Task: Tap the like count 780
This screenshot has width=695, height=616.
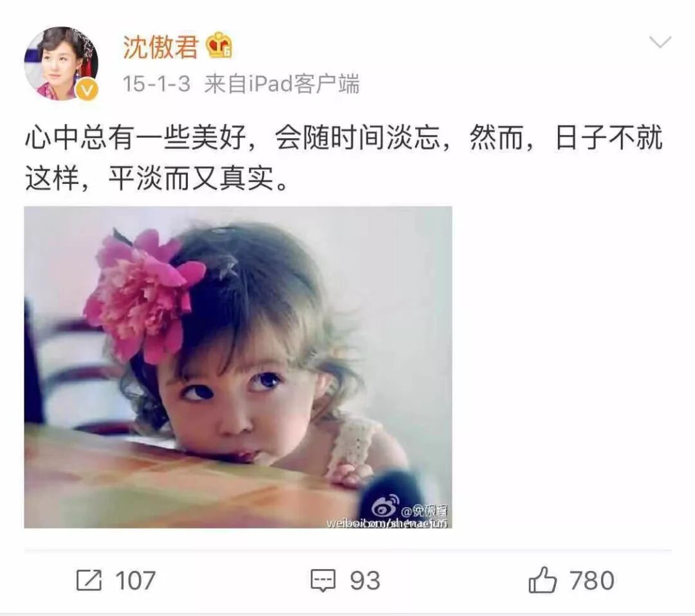Action: [592, 581]
